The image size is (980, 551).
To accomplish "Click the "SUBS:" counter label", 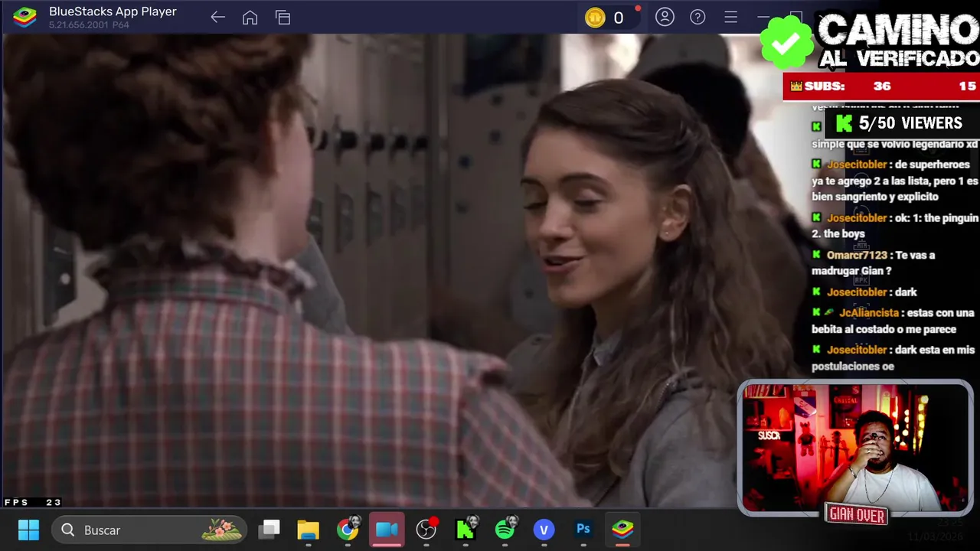I will [825, 86].
